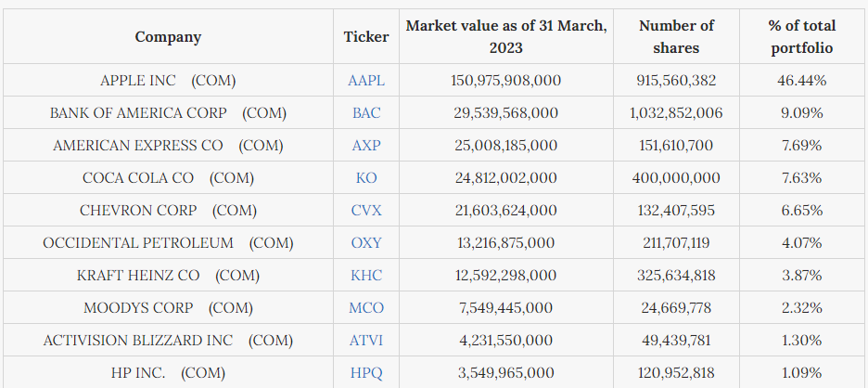Screen dimensions: 868x388
Task: Open the HPQ ticker link
Action: (366, 373)
